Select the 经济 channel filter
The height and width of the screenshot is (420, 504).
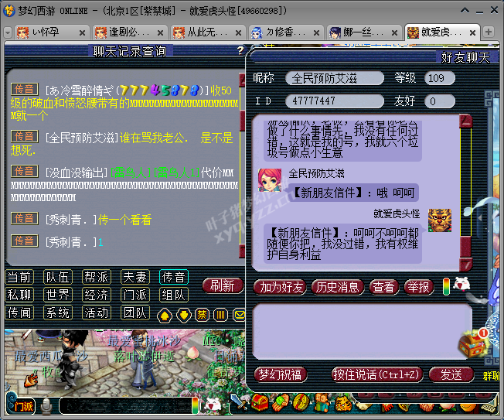click(x=97, y=295)
